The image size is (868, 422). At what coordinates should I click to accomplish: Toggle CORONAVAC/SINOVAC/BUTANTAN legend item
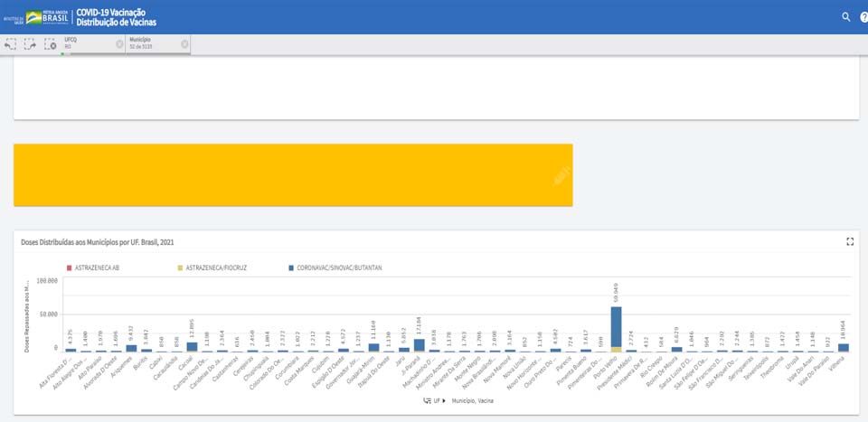(x=336, y=268)
